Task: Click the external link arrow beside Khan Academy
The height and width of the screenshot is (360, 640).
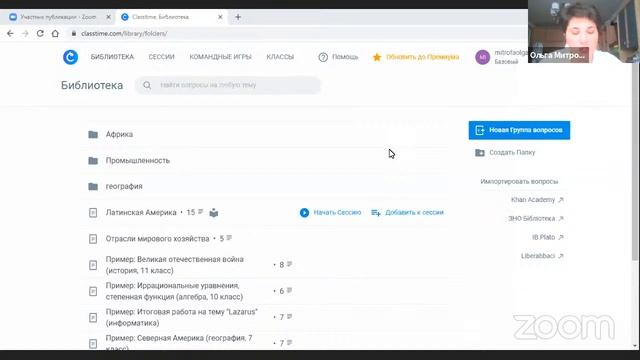Action: pyautogui.click(x=561, y=200)
